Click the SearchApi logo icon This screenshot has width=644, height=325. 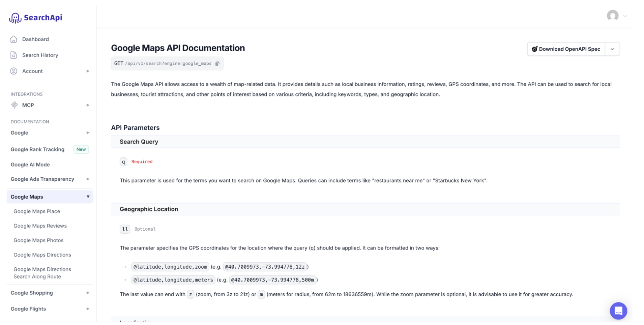[x=15, y=18]
